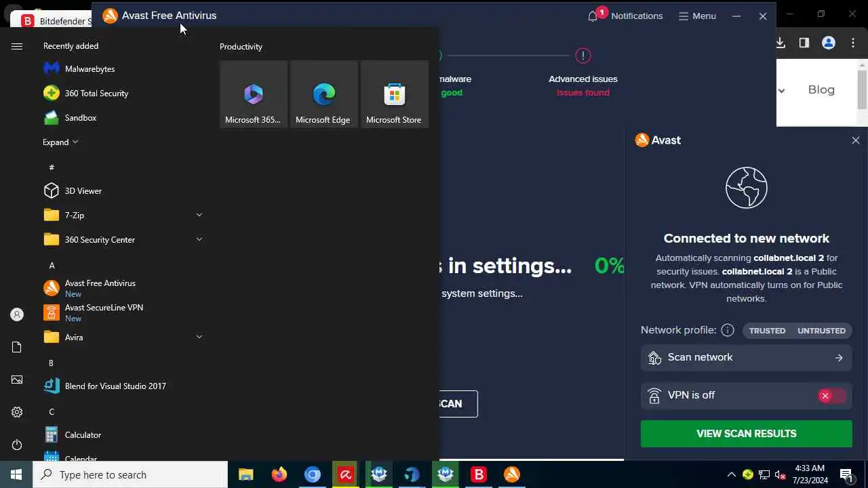Open Settings gear in Start sidebar
Image resolution: width=868 pixels, height=488 pixels.
click(17, 412)
